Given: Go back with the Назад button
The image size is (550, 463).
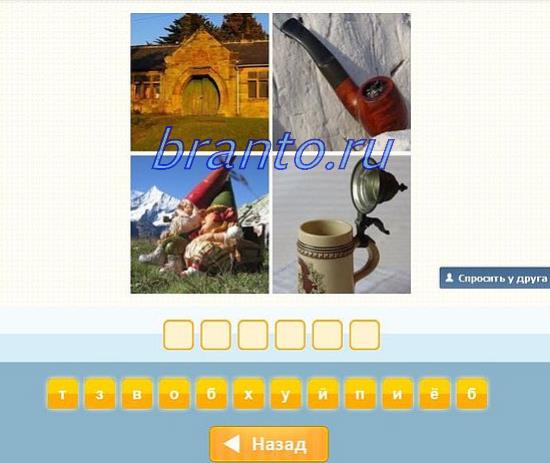Looking at the screenshot, I should [269, 444].
